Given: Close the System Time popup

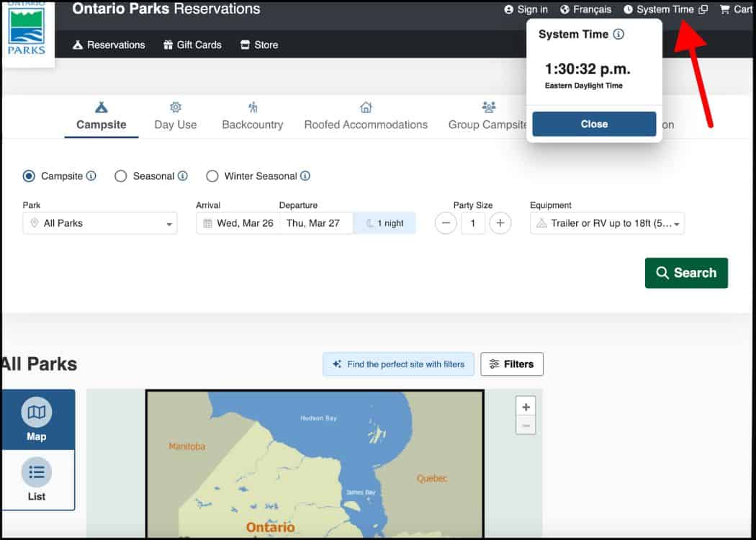Looking at the screenshot, I should coord(594,124).
